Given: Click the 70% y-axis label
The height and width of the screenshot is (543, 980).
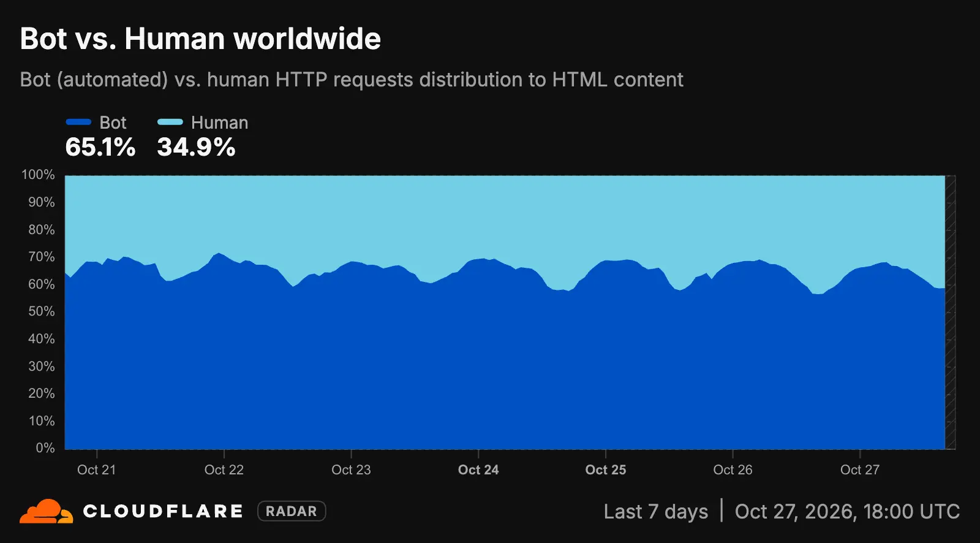Looking at the screenshot, I should [x=41, y=257].
